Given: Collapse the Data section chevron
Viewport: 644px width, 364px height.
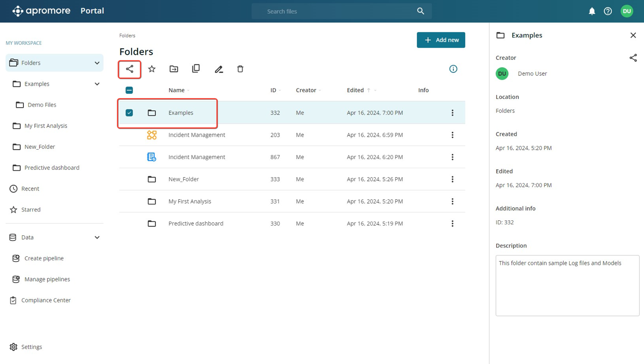Looking at the screenshot, I should pos(97,238).
